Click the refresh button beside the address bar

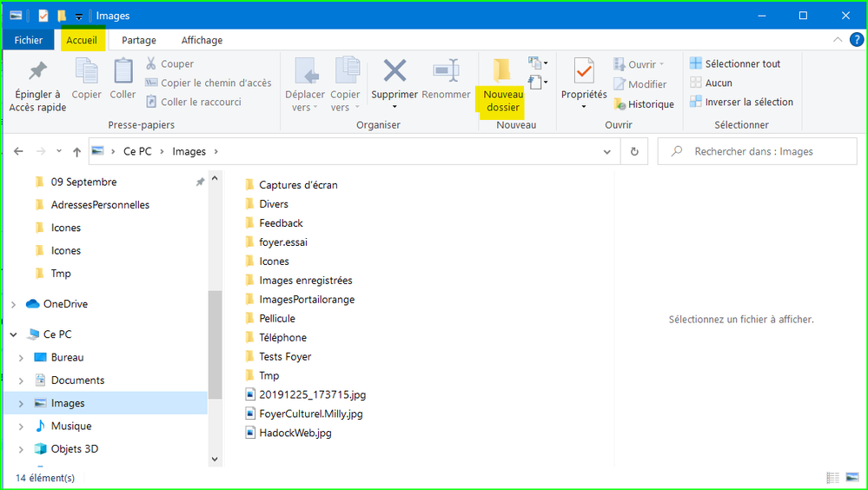point(634,151)
